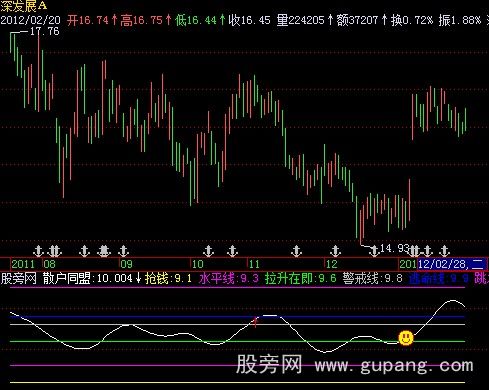
Task: Click the highlighted cursor date 12/02/28,二
Action: pos(452,264)
